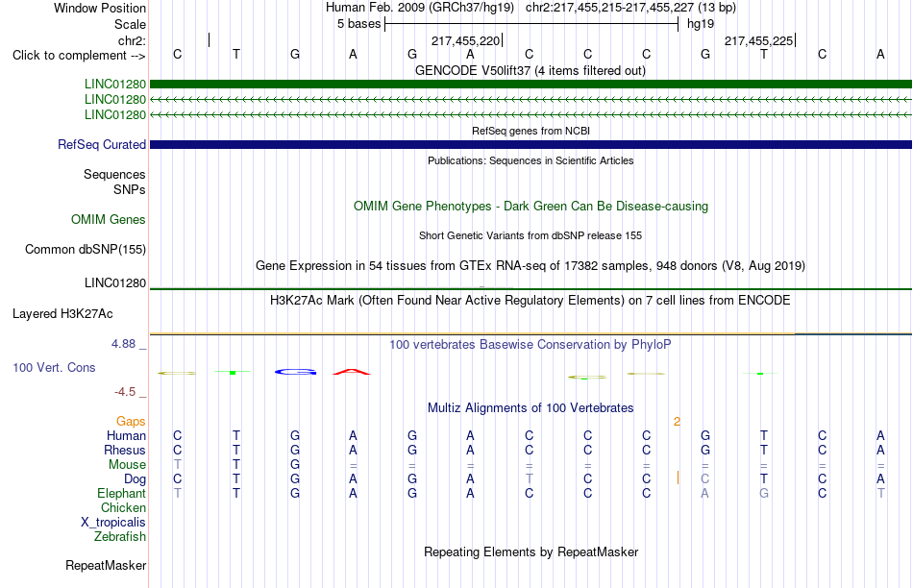Screen dimensions: 913x588
Task: Open 'Multiz Alignments of 100 Vertebrates' title
Action: [531, 408]
